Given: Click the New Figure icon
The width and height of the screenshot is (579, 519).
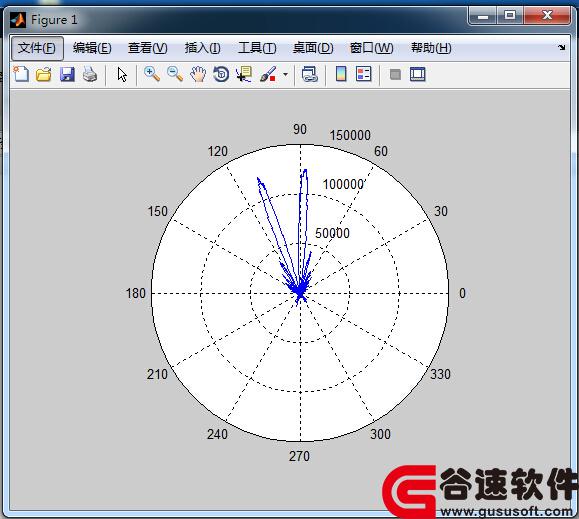Looking at the screenshot, I should point(21,74).
